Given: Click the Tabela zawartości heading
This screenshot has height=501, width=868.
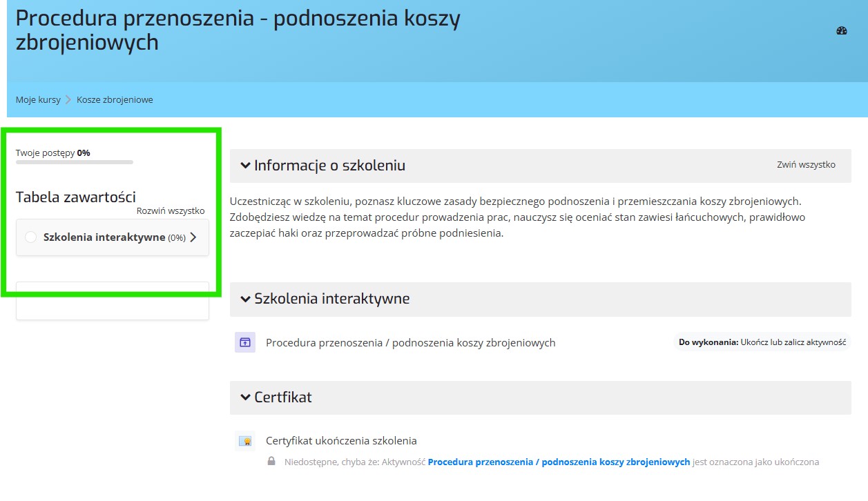Looking at the screenshot, I should point(76,197).
